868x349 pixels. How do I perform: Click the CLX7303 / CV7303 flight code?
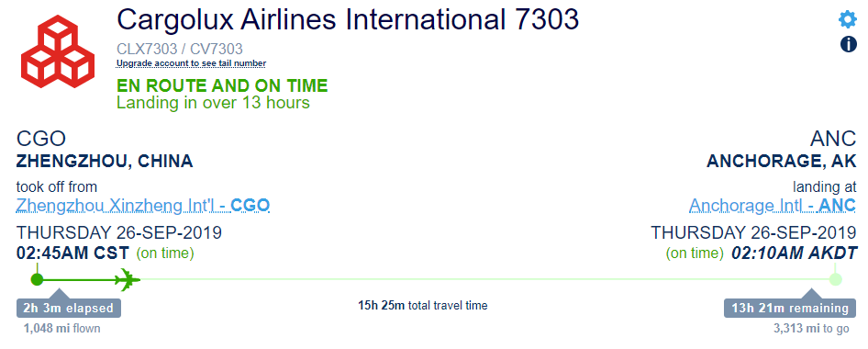click(x=180, y=50)
